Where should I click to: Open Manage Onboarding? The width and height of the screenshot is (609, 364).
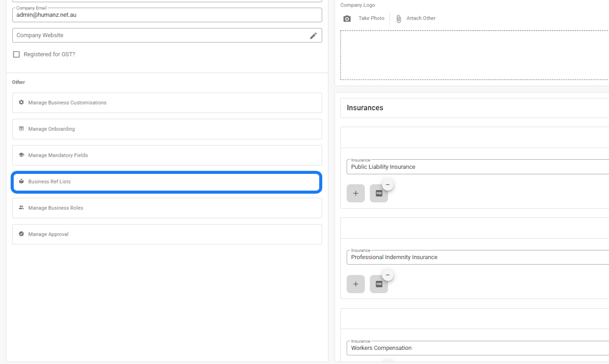(167, 129)
